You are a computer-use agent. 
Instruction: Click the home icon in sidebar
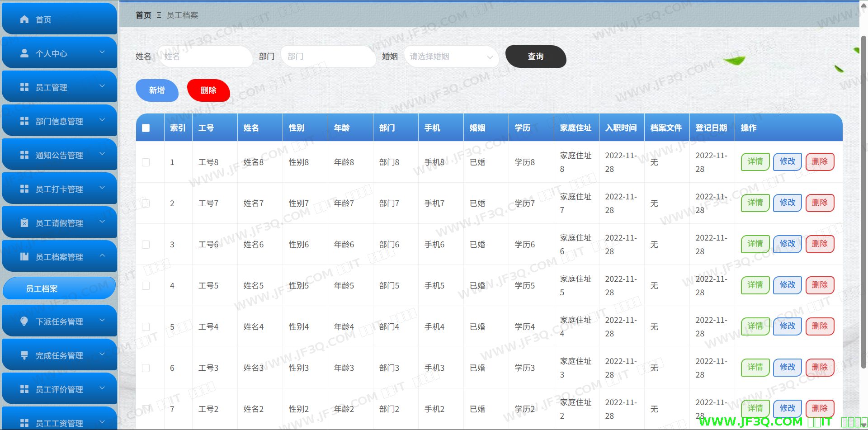(x=24, y=19)
